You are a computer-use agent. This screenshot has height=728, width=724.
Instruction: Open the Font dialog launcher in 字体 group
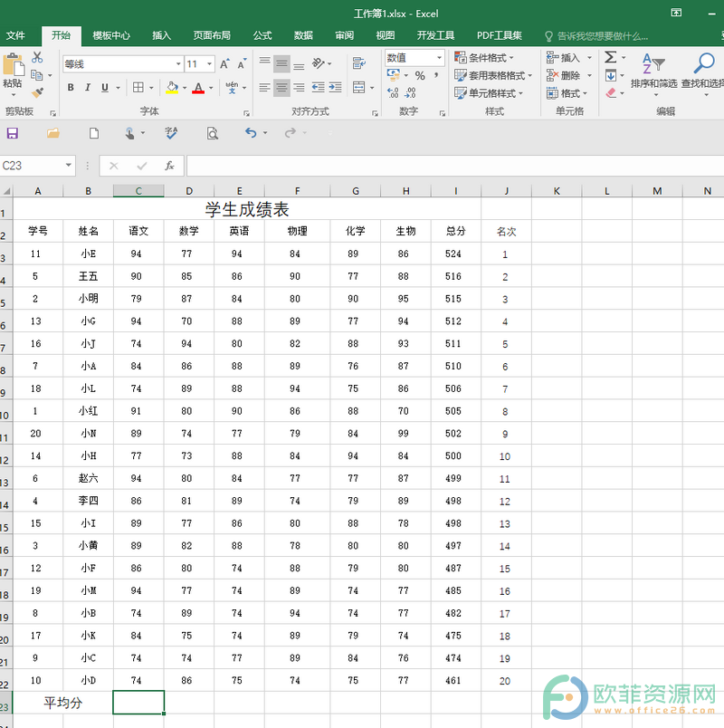click(x=246, y=113)
